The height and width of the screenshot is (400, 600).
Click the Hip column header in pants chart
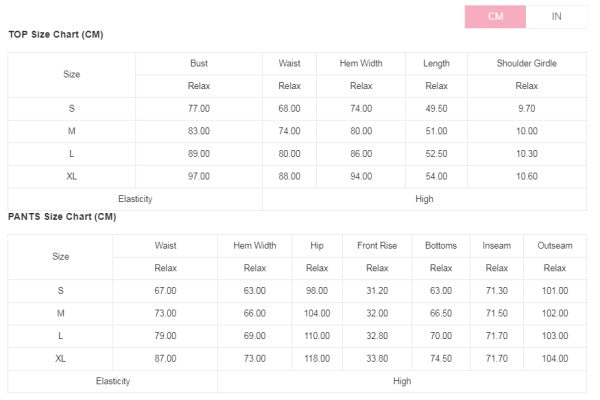click(317, 245)
